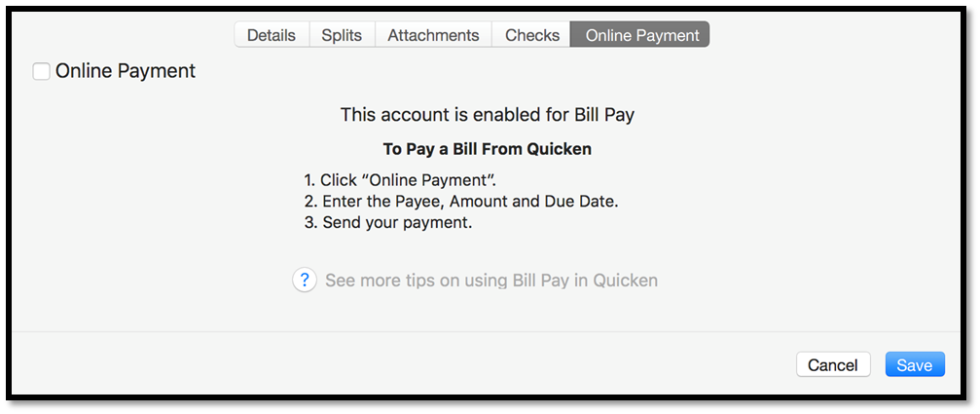Open the Splits tab

(x=342, y=34)
